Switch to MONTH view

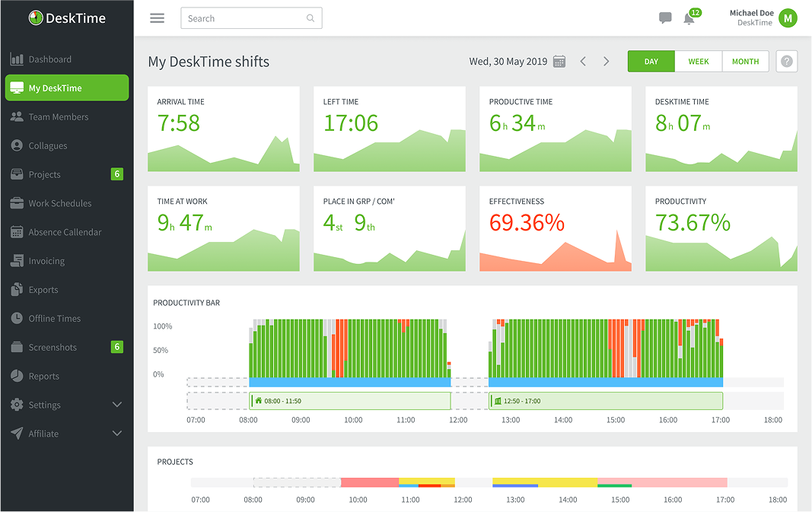point(745,61)
